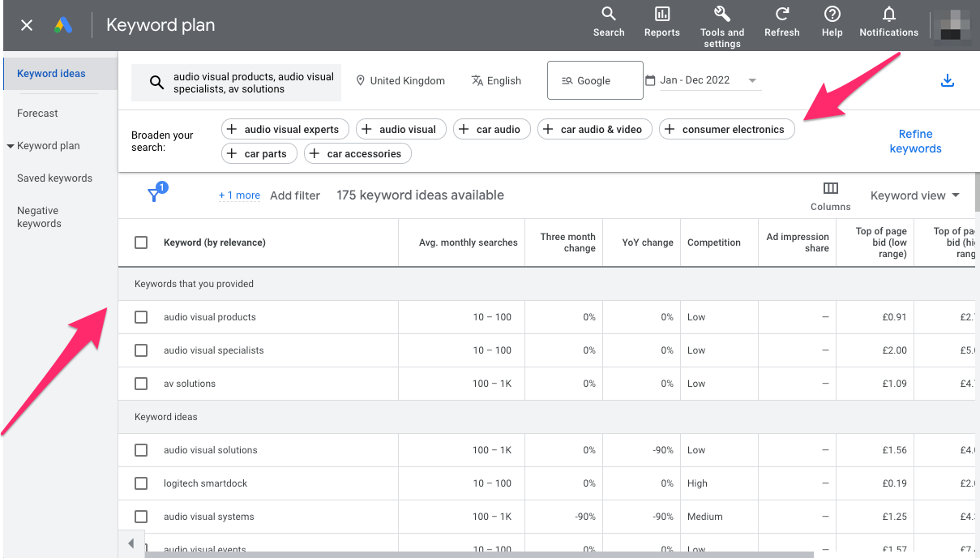Check the 'logitech smartdock' row

click(141, 483)
